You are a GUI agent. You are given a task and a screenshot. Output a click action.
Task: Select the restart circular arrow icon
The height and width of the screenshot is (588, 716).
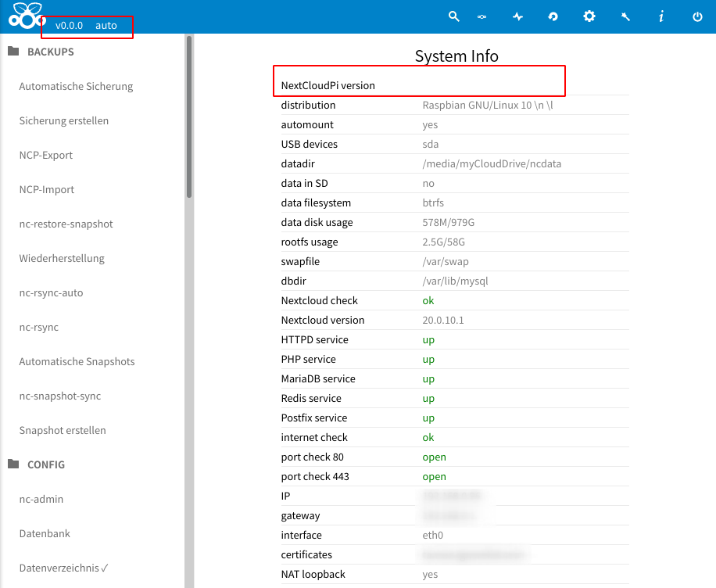click(553, 16)
